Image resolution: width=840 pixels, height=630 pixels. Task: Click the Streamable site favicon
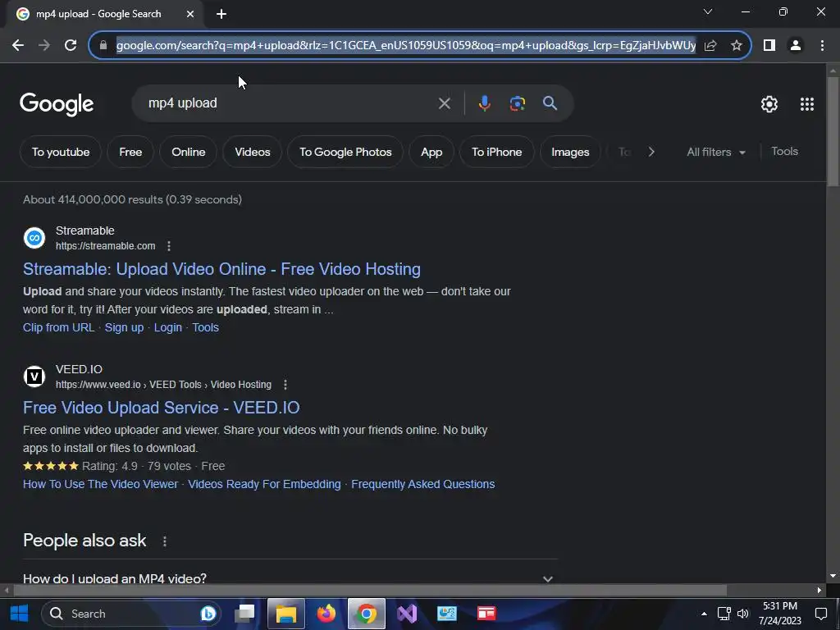[x=34, y=238]
